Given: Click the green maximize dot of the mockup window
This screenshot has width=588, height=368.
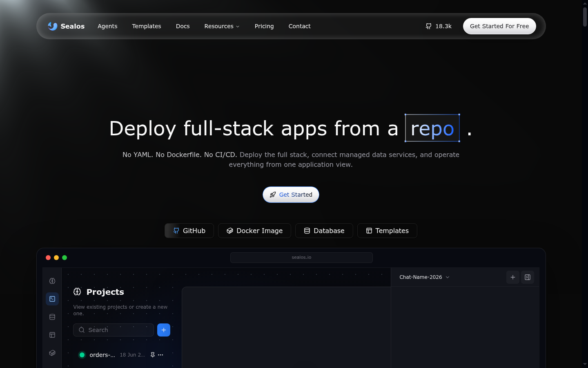Looking at the screenshot, I should (65, 258).
